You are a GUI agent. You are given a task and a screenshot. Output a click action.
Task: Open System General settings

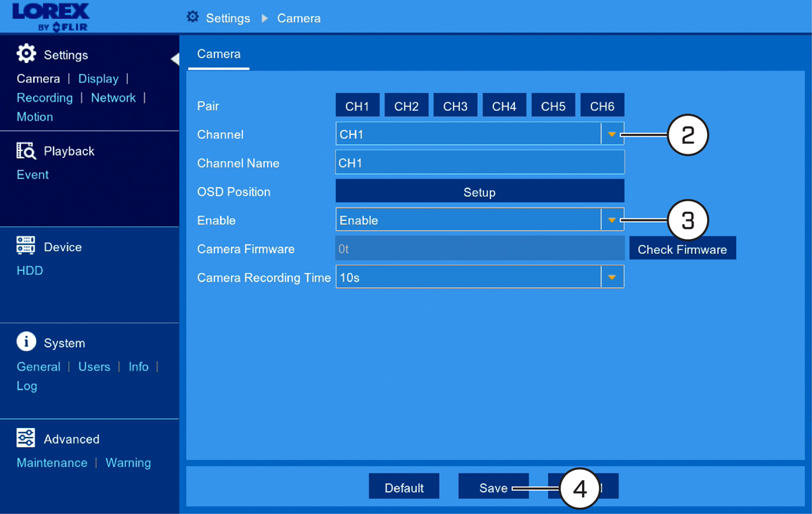(x=39, y=366)
